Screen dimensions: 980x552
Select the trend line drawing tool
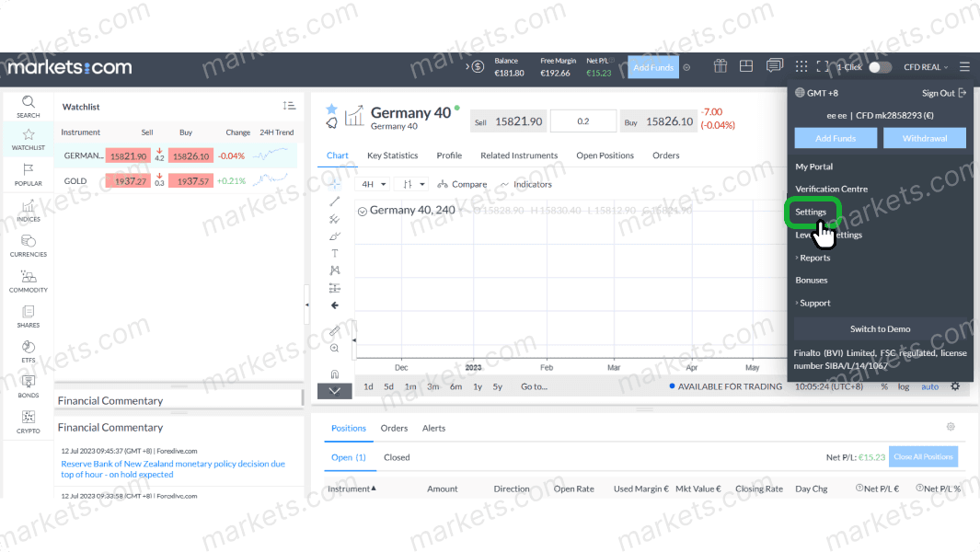click(x=335, y=201)
